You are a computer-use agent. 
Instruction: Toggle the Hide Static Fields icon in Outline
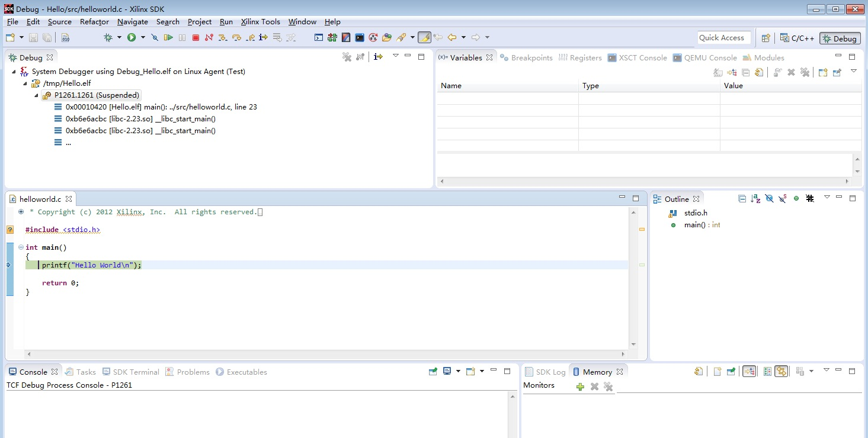pyautogui.click(x=782, y=199)
